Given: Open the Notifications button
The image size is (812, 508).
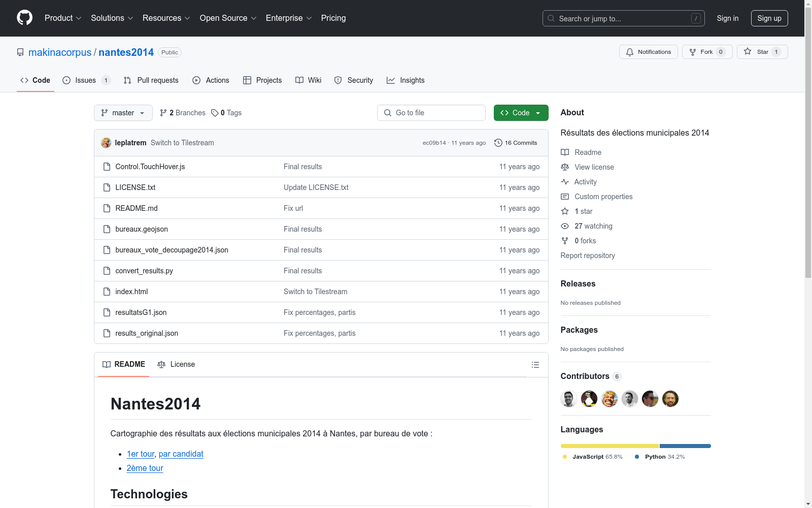Looking at the screenshot, I should pos(649,52).
